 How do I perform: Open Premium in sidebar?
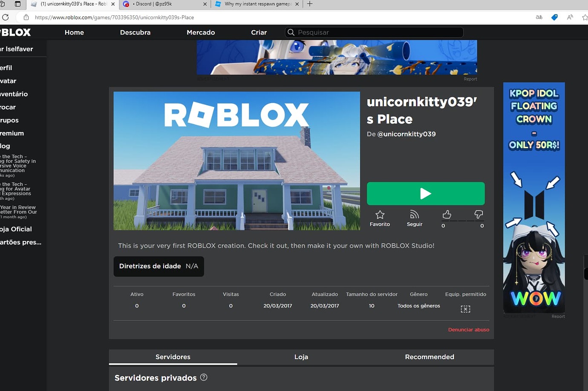(x=12, y=133)
